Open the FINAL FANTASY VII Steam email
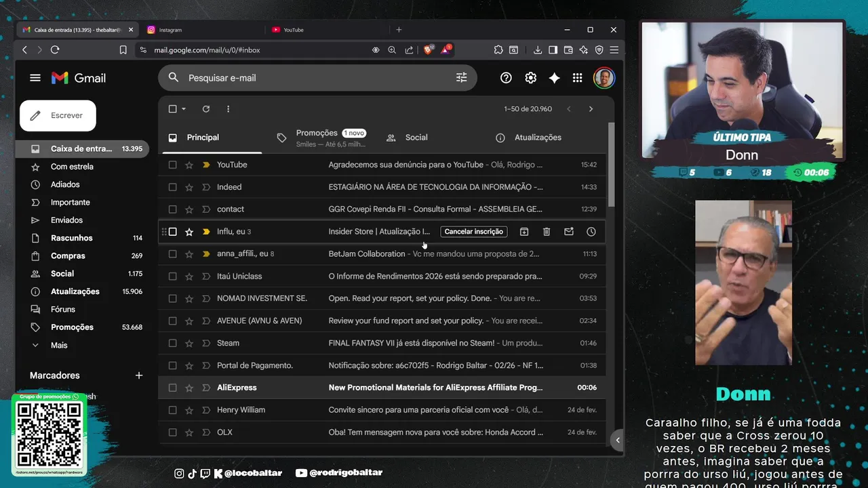 point(383,343)
